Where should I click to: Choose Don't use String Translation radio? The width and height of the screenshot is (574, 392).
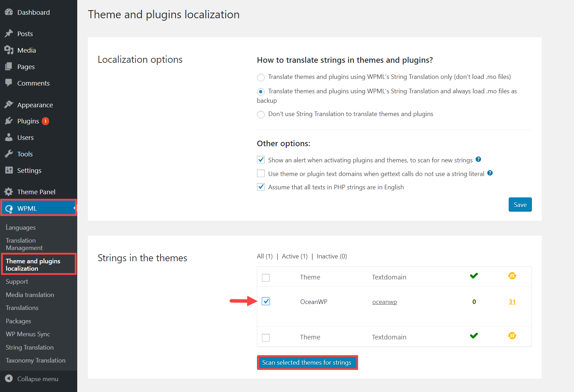click(261, 115)
